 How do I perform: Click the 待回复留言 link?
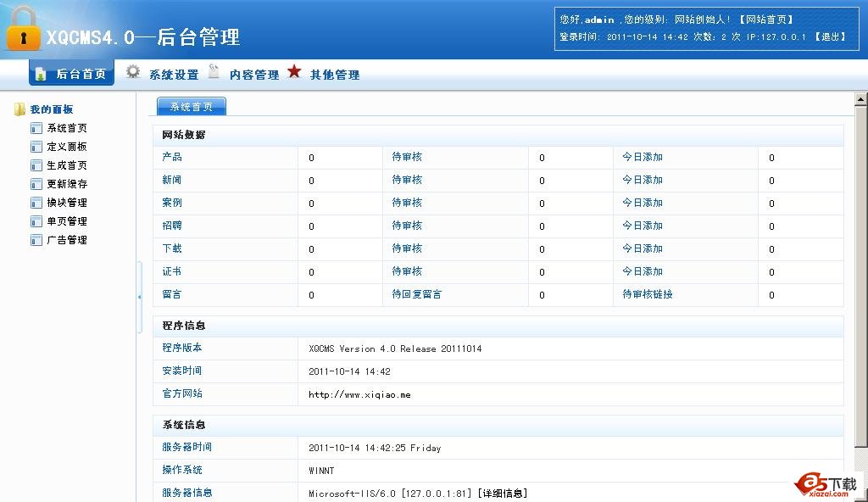tap(417, 294)
